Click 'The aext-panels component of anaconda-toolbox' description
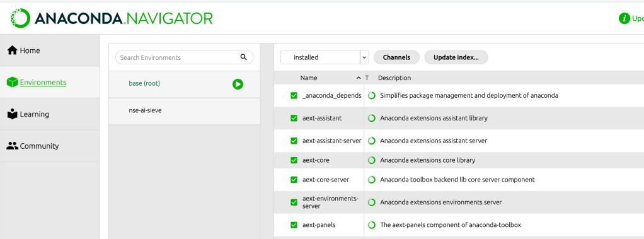Image resolution: width=644 pixels, height=239 pixels. coord(451,225)
